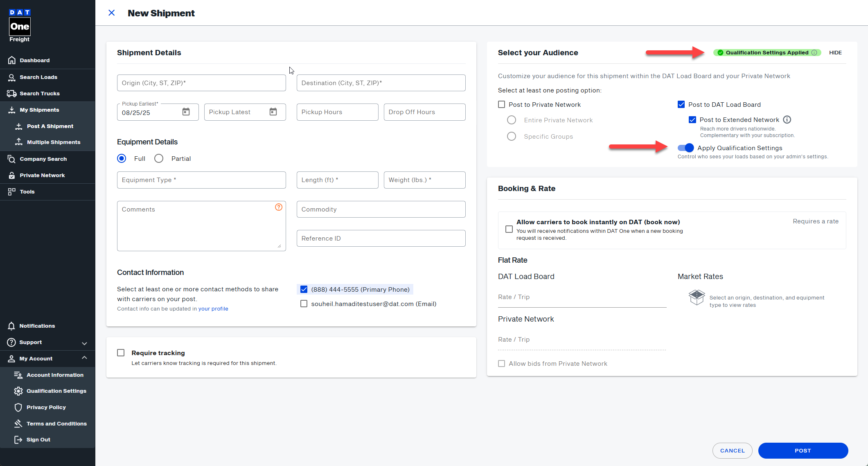Click the Destination city input field
The width and height of the screenshot is (868, 466).
click(381, 83)
